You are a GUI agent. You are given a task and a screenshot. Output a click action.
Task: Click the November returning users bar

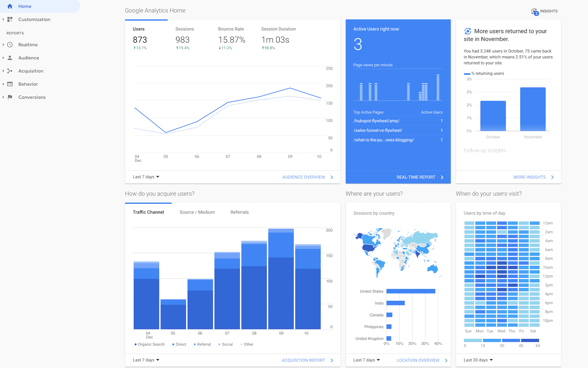coord(533,109)
